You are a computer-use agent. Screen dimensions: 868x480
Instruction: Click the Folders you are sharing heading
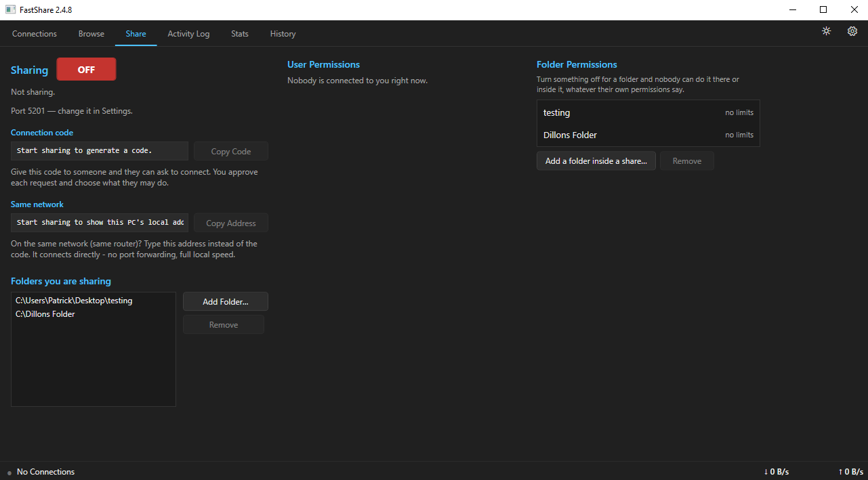pos(61,281)
